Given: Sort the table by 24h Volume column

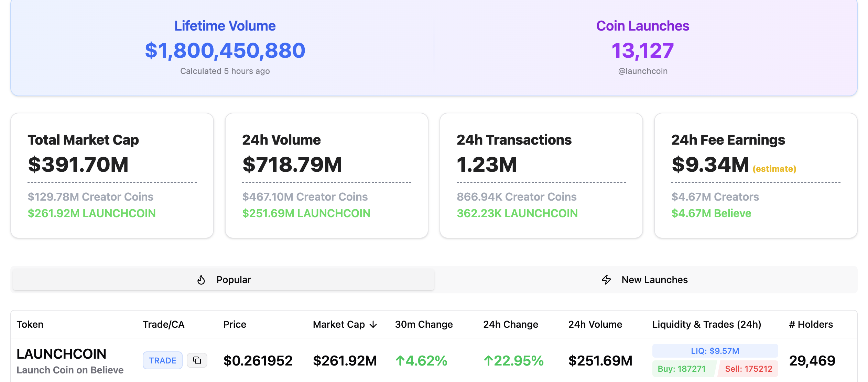Looking at the screenshot, I should [x=595, y=324].
